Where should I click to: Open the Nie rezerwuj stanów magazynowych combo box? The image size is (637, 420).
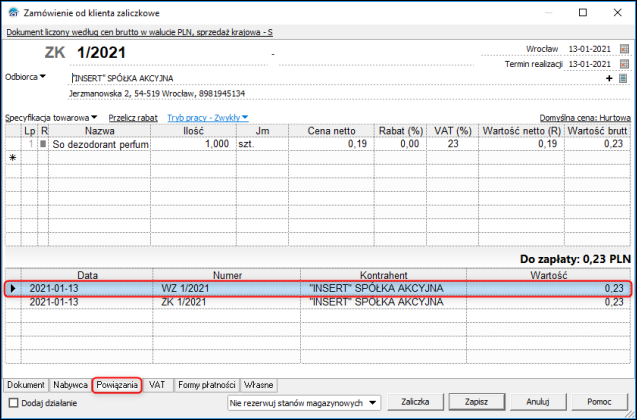point(304,403)
